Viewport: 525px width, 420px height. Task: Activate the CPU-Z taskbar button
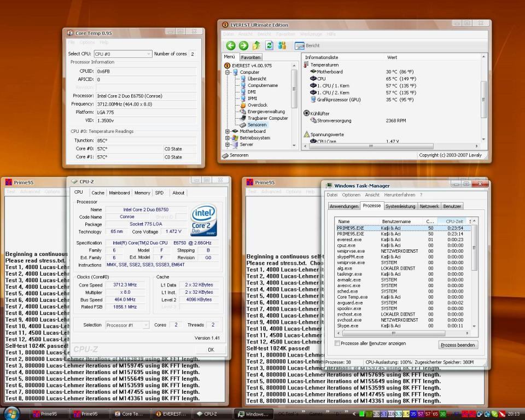click(x=212, y=414)
